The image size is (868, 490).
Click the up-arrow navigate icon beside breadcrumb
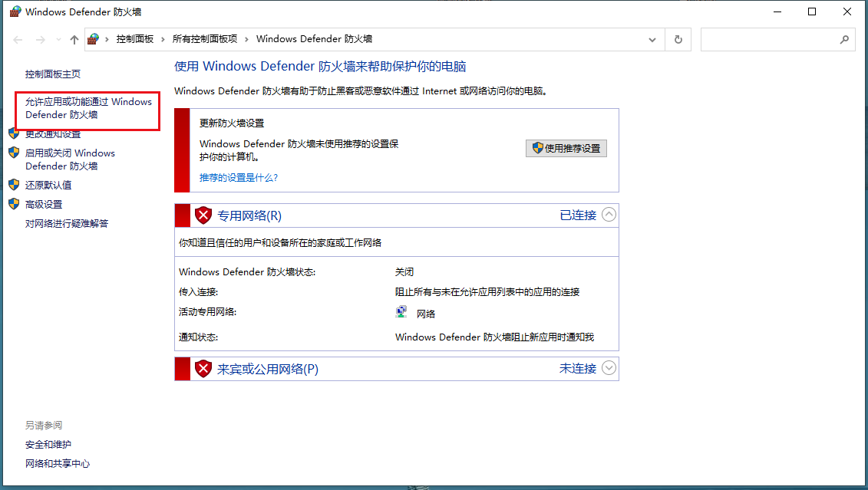(73, 39)
